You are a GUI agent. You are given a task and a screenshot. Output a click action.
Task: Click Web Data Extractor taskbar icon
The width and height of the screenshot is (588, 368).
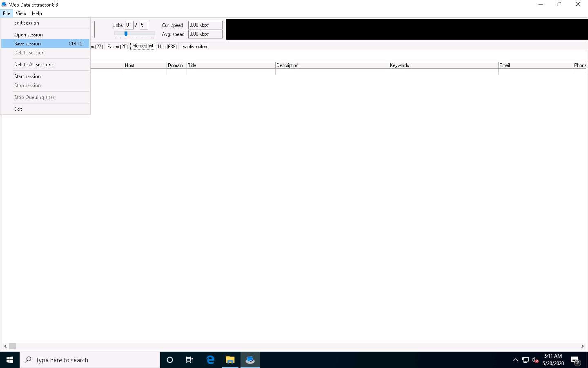(250, 360)
